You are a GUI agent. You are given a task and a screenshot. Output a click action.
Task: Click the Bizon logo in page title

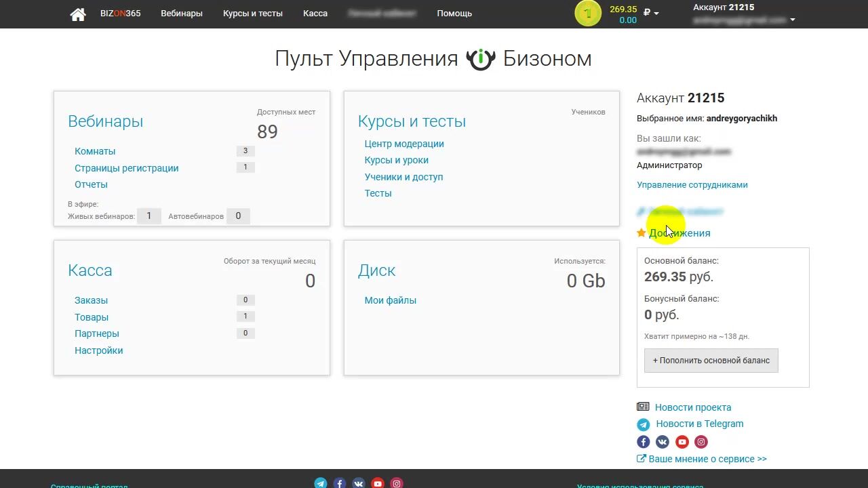click(481, 60)
